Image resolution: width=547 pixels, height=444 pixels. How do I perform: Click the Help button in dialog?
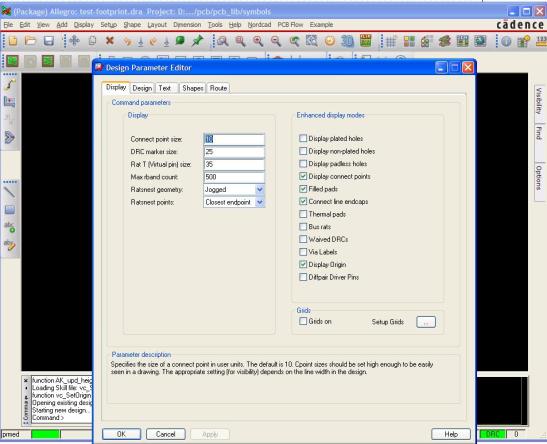pos(451,434)
